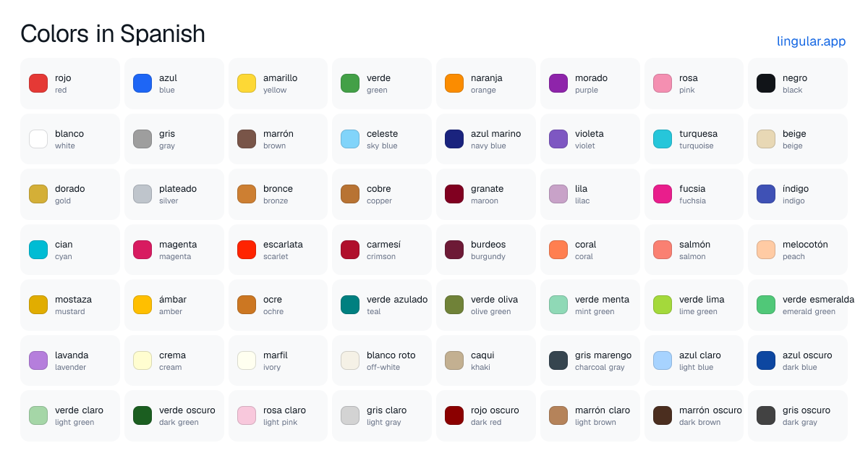Select the bronce bronze swatch
This screenshot has height=456, width=868.
(247, 194)
